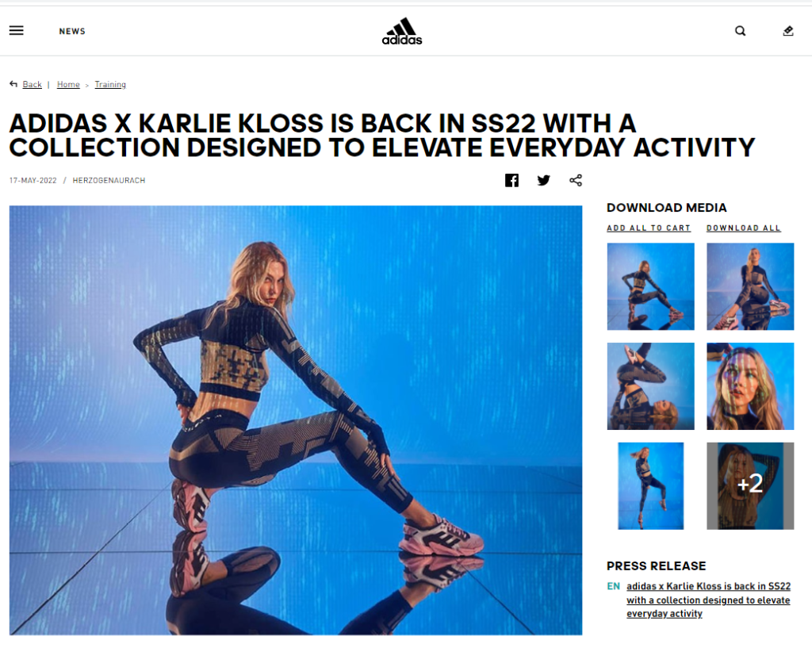Open the Training breadcrumb link
The width and height of the screenshot is (812, 648).
tap(110, 84)
